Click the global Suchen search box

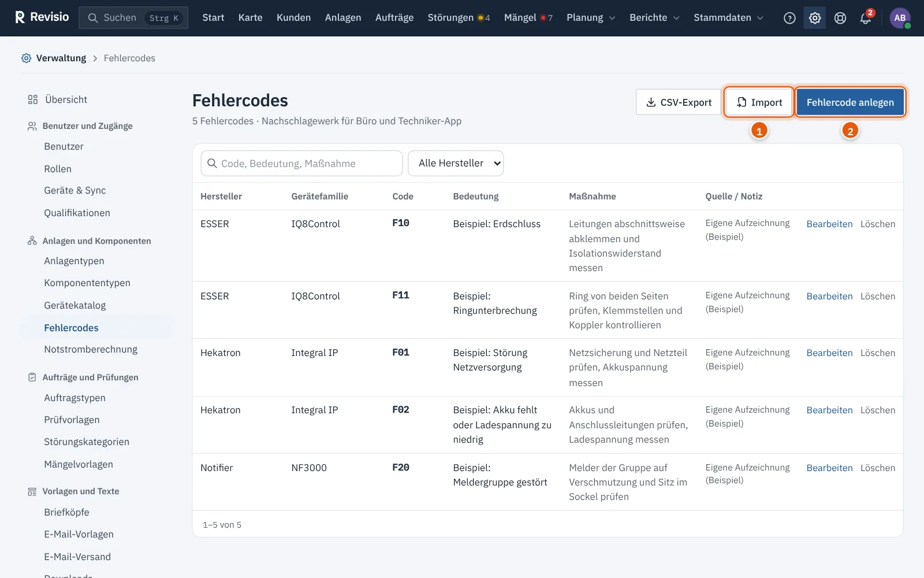pos(133,18)
